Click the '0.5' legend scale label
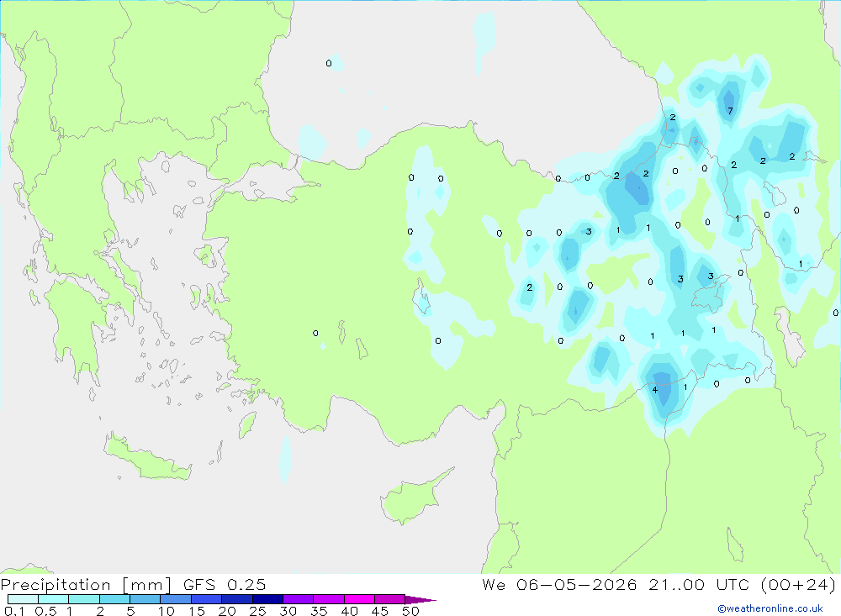Image resolution: width=841 pixels, height=616 pixels. coord(45,611)
